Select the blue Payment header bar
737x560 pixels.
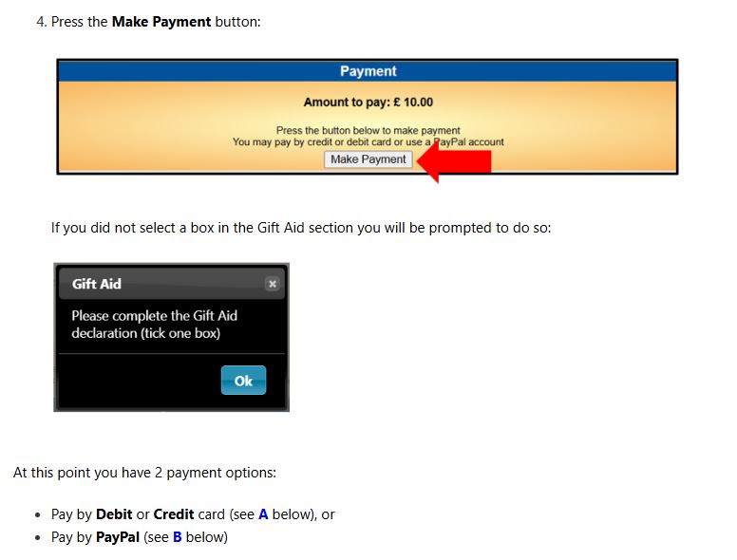tap(368, 71)
